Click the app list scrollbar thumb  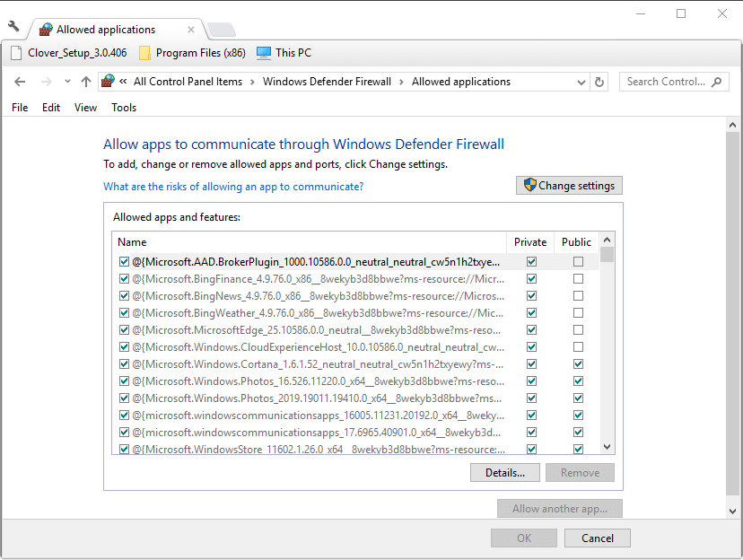(x=607, y=255)
